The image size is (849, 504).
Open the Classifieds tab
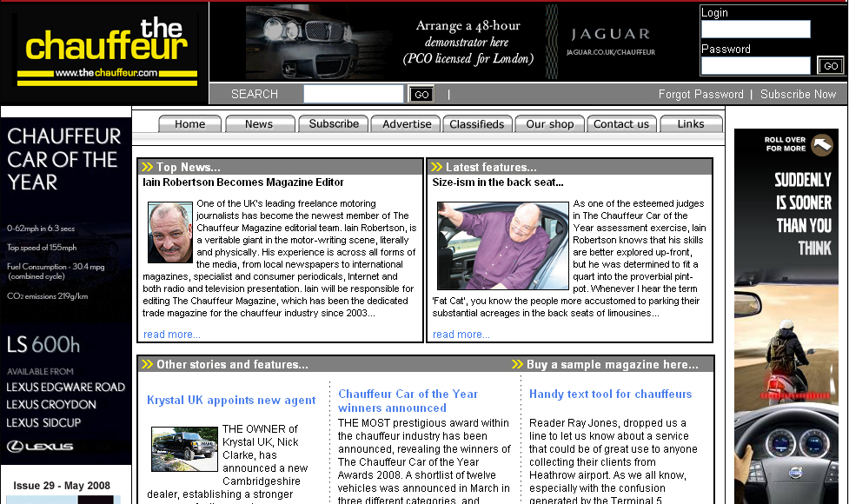click(x=477, y=124)
